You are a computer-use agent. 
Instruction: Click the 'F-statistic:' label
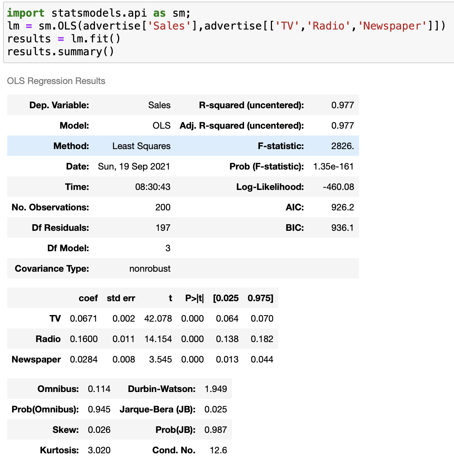point(281,146)
